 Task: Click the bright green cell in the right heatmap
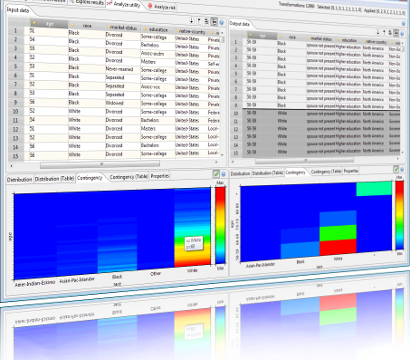click(x=338, y=232)
